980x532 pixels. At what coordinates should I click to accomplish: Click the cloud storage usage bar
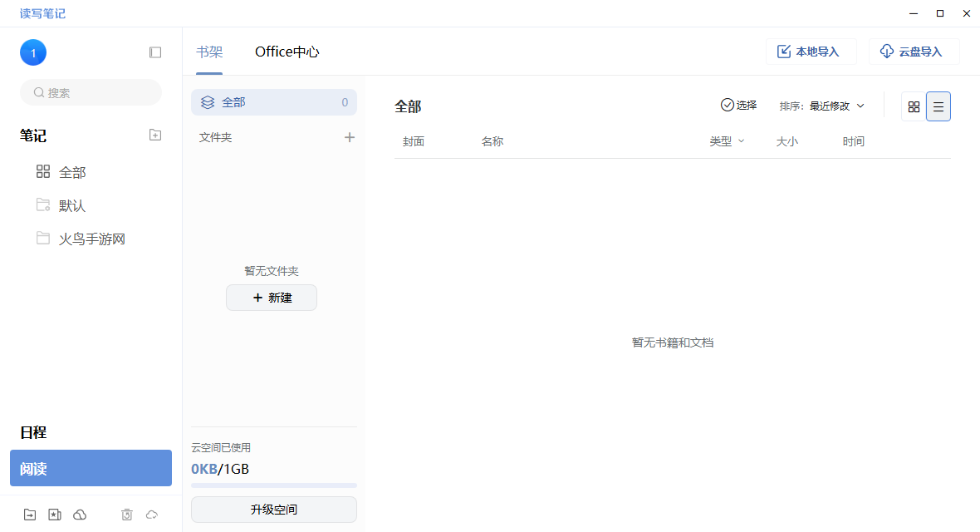(x=274, y=485)
